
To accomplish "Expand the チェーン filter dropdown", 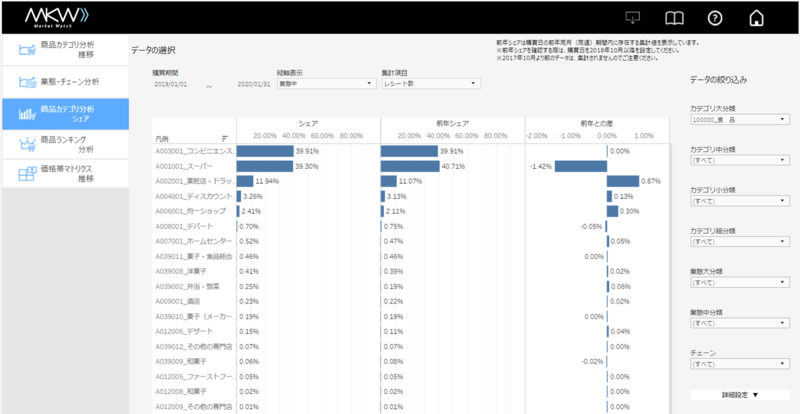I will pos(739,366).
